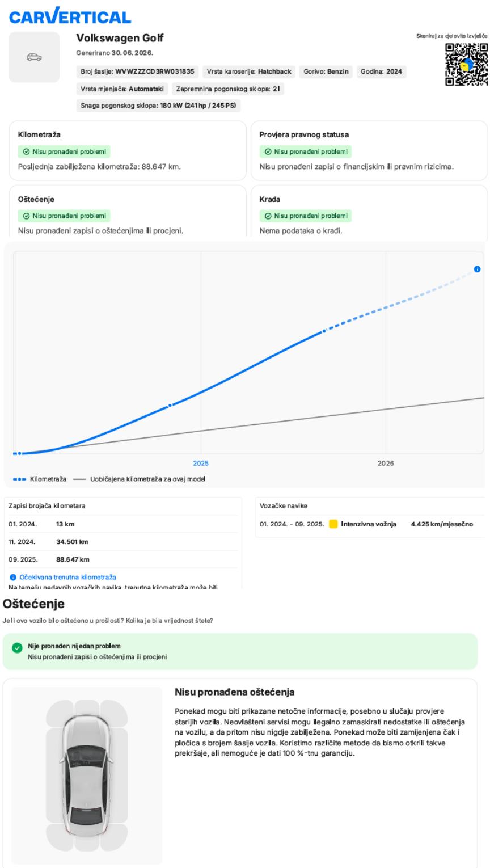Click the yellow Intenzivna vožnja color square
490x868 pixels.
pos(333,524)
